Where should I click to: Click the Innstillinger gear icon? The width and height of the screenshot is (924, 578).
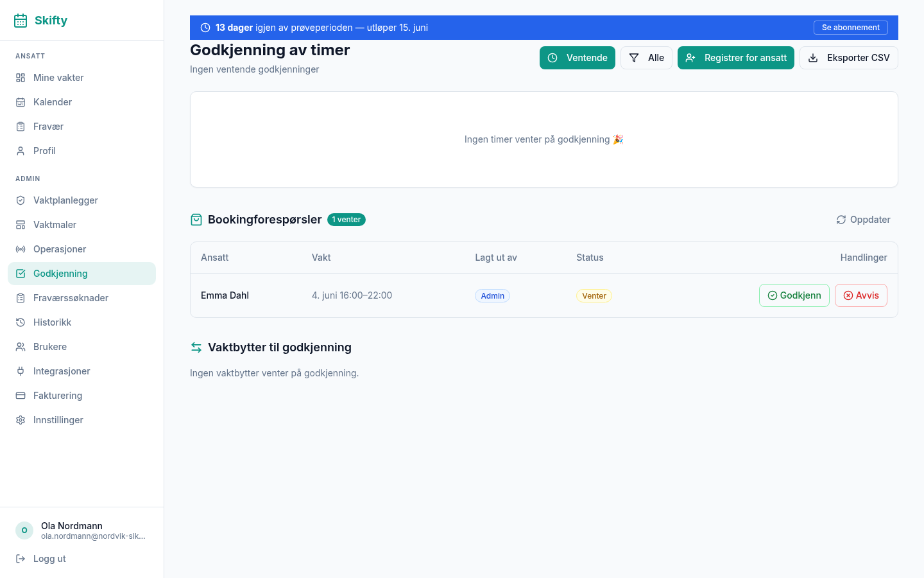21,420
